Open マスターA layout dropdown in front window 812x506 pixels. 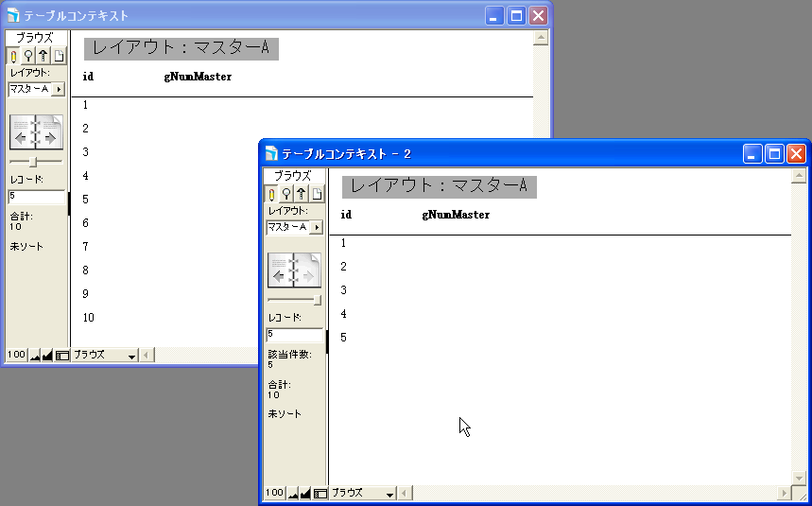(x=317, y=227)
